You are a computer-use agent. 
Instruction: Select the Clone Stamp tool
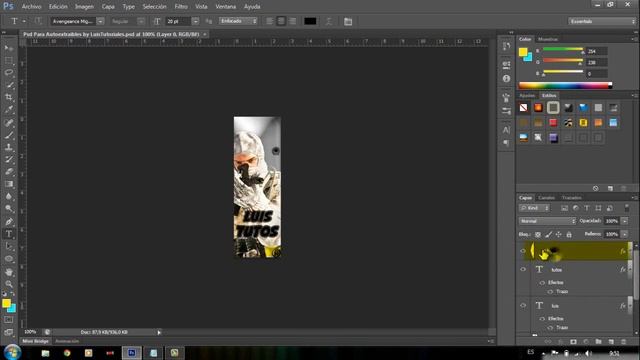click(x=9, y=147)
